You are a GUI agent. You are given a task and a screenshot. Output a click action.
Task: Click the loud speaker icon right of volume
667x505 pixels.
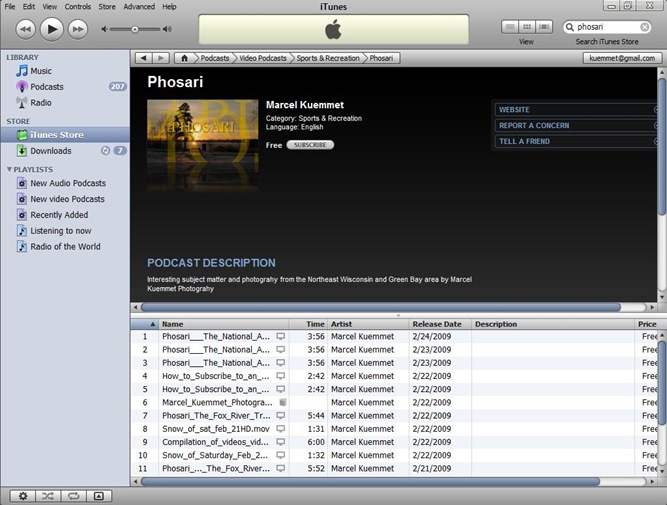(x=168, y=29)
